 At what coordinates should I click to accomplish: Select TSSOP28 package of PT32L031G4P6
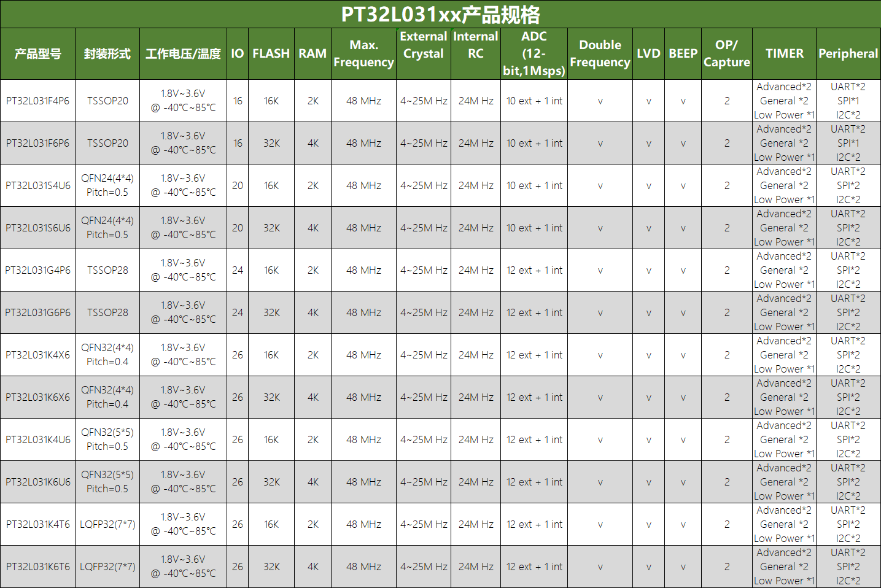pyautogui.click(x=107, y=270)
